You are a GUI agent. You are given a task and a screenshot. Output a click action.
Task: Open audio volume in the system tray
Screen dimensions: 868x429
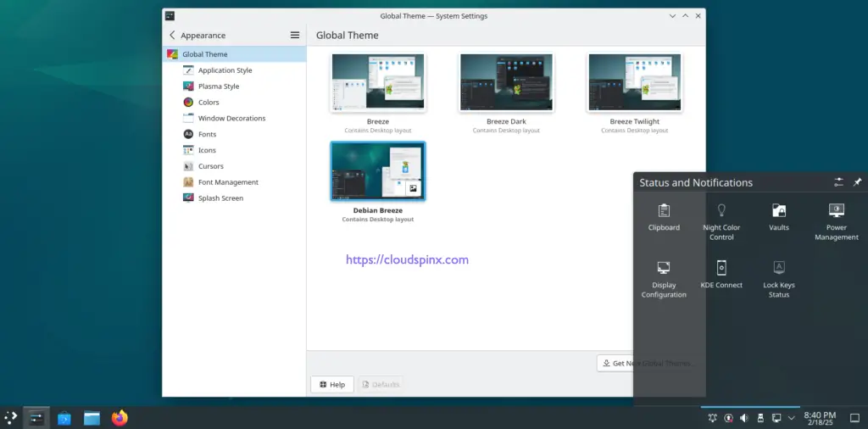point(744,418)
